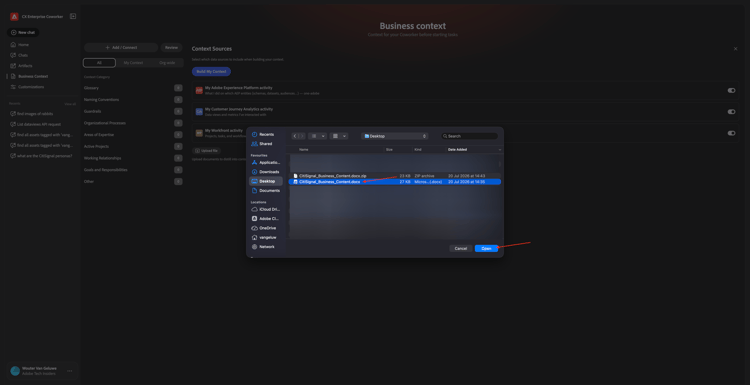
Task: Select the Working Relationships category
Action: click(133, 158)
